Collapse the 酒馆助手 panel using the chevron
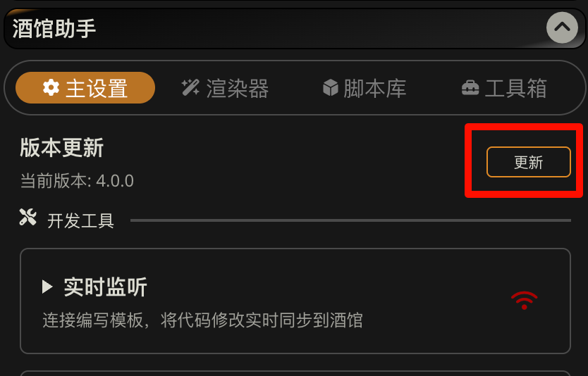 [562, 27]
